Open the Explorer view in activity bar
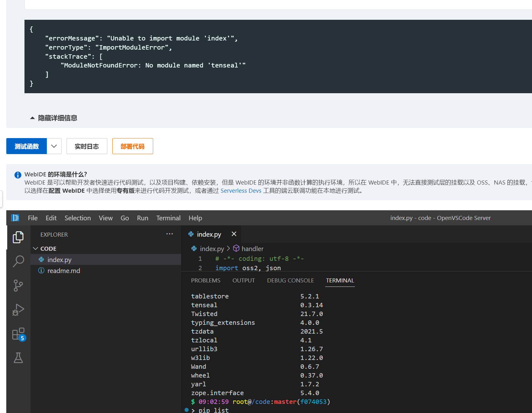532x413 pixels. pos(18,237)
